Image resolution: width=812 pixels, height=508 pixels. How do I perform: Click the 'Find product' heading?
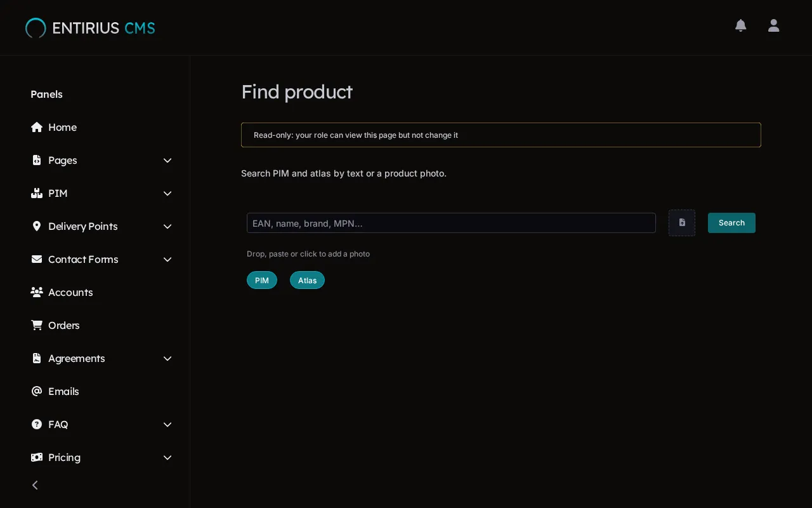pos(297,91)
